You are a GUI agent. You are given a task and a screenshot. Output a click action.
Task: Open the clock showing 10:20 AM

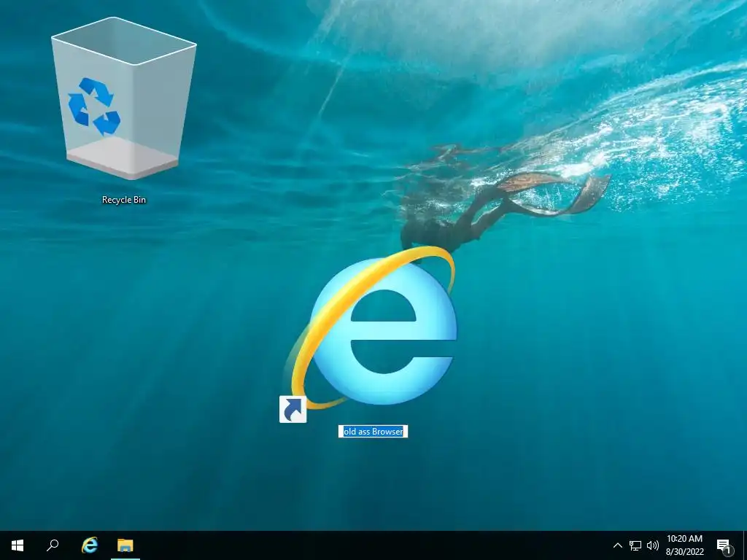684,545
